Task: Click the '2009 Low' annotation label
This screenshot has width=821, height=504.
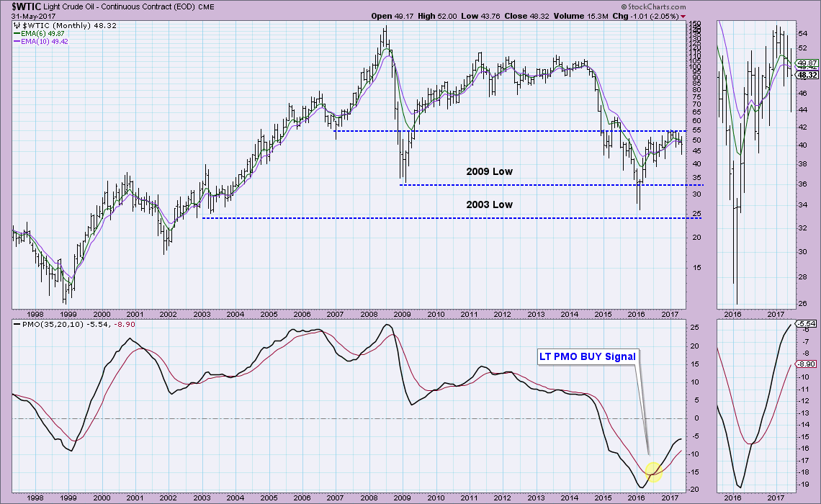Action: pos(489,171)
